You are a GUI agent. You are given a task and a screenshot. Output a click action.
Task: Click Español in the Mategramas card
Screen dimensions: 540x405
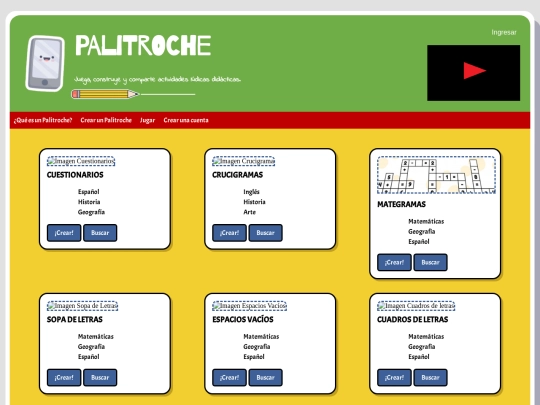pyautogui.click(x=419, y=242)
